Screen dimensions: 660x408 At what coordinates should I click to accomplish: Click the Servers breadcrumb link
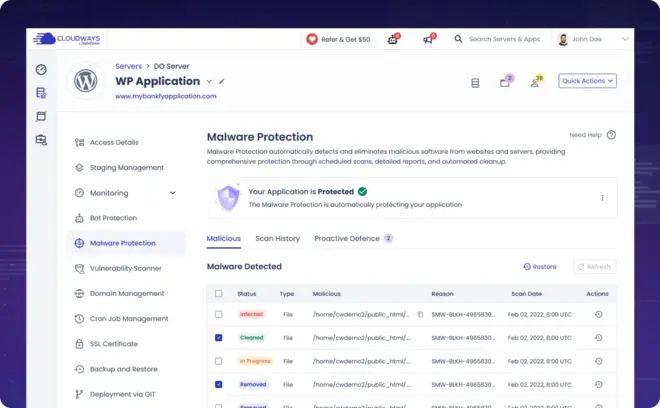128,66
